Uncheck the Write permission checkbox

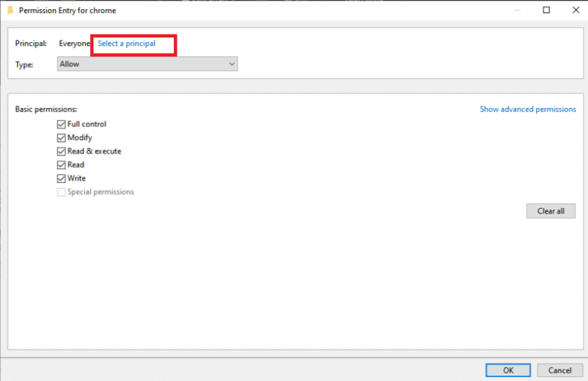[61, 178]
